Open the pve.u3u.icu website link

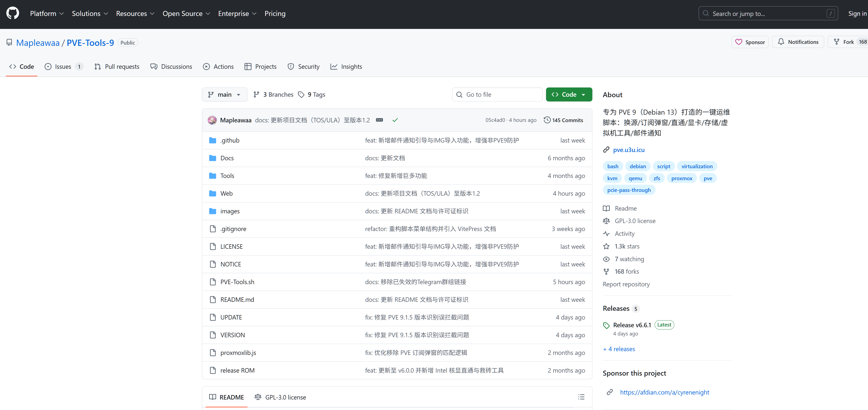[628, 150]
